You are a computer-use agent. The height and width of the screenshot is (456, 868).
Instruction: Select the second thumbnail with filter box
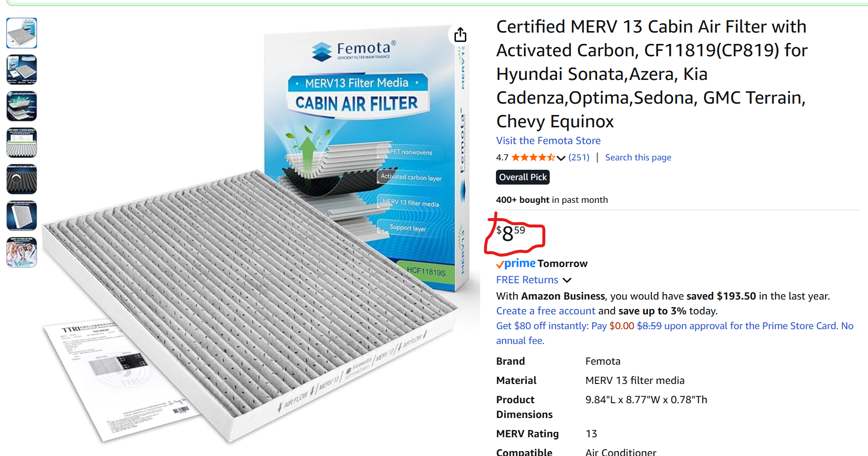[x=22, y=70]
